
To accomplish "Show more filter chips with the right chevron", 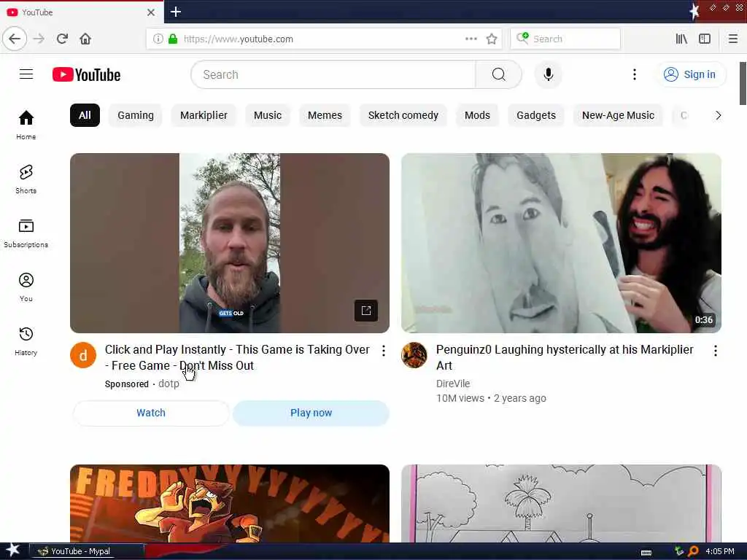I will pyautogui.click(x=718, y=115).
